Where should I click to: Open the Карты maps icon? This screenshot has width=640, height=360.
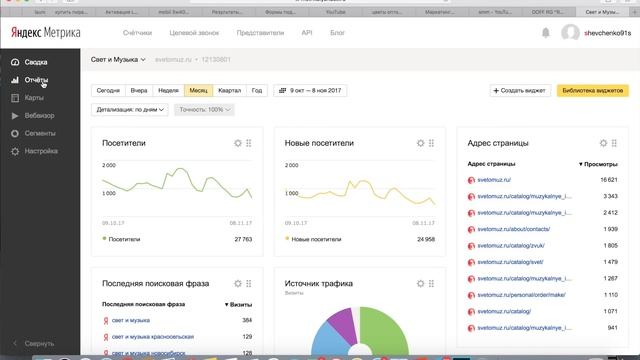click(15, 98)
